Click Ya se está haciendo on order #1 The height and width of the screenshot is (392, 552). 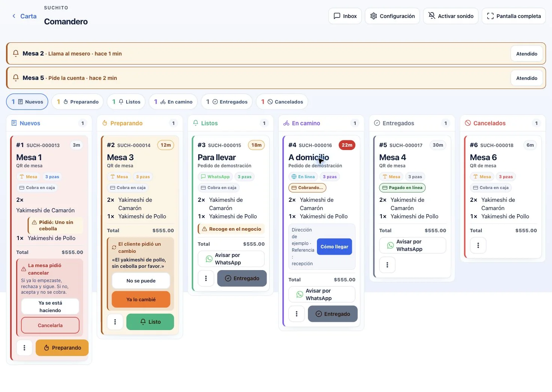click(50, 306)
